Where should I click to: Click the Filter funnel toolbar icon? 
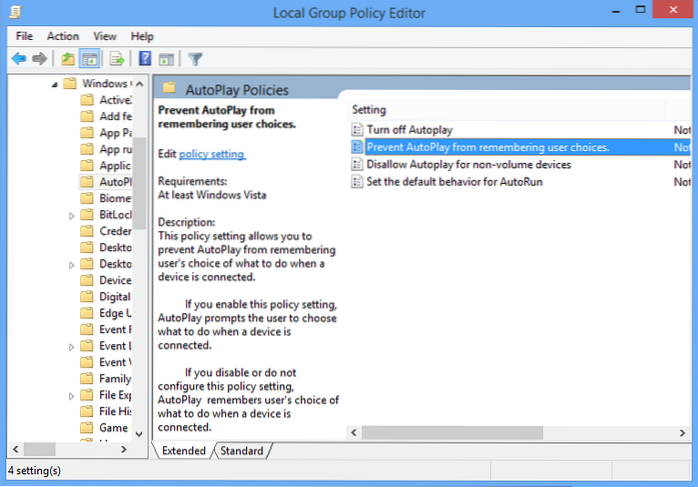click(x=195, y=58)
